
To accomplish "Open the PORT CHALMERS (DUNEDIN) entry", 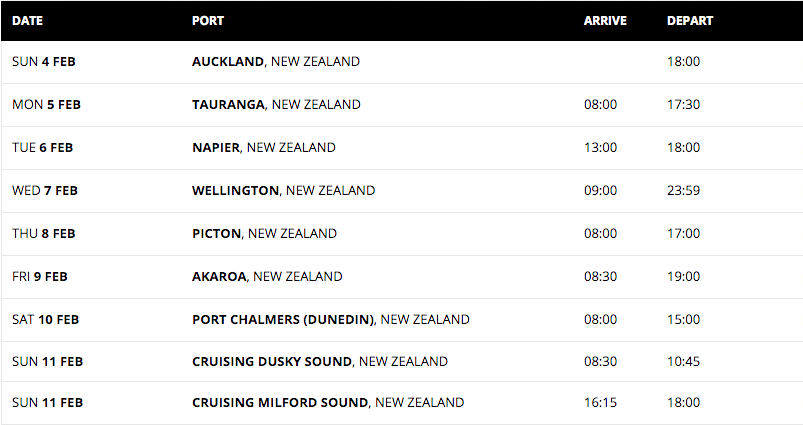I will click(331, 320).
